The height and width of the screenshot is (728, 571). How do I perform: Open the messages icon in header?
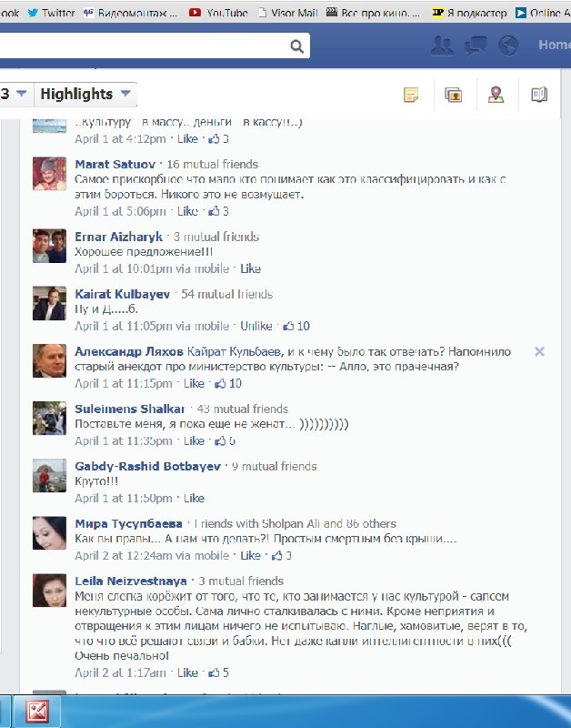coord(476,45)
